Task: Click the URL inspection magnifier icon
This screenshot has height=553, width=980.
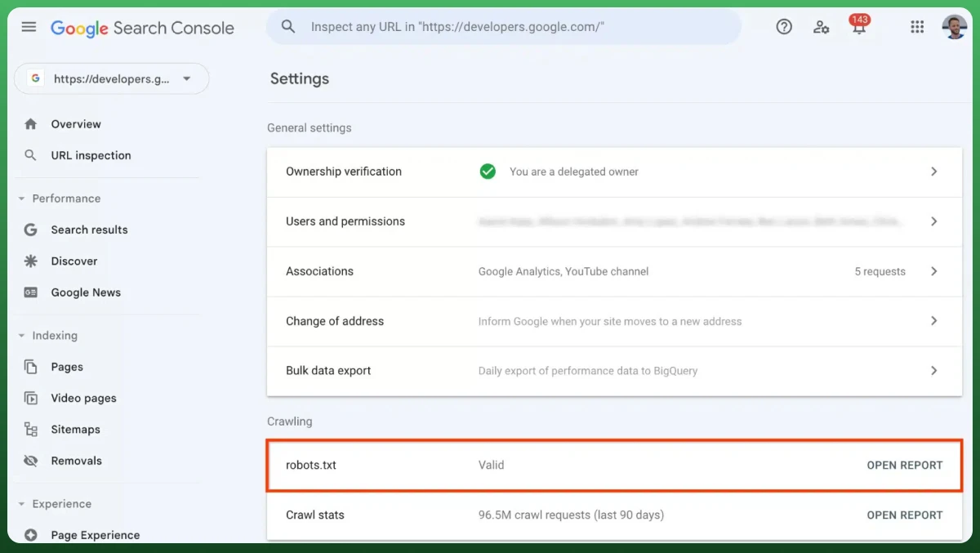Action: 31,155
